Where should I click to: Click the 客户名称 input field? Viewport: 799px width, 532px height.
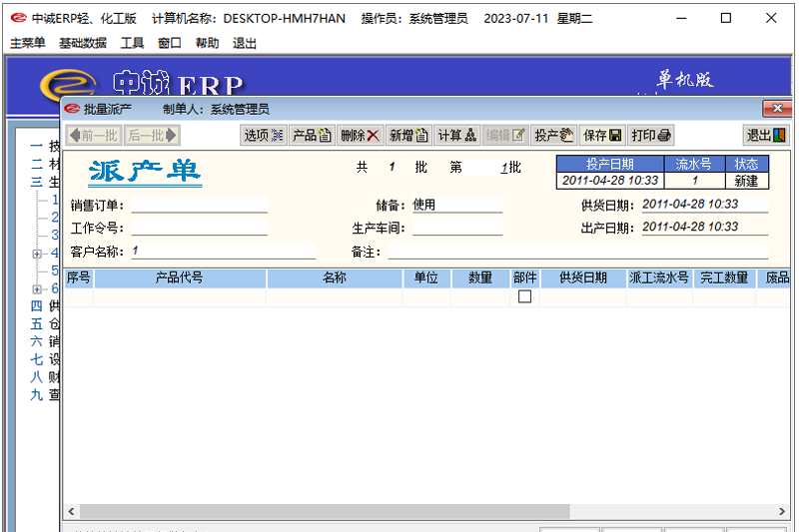(224, 251)
